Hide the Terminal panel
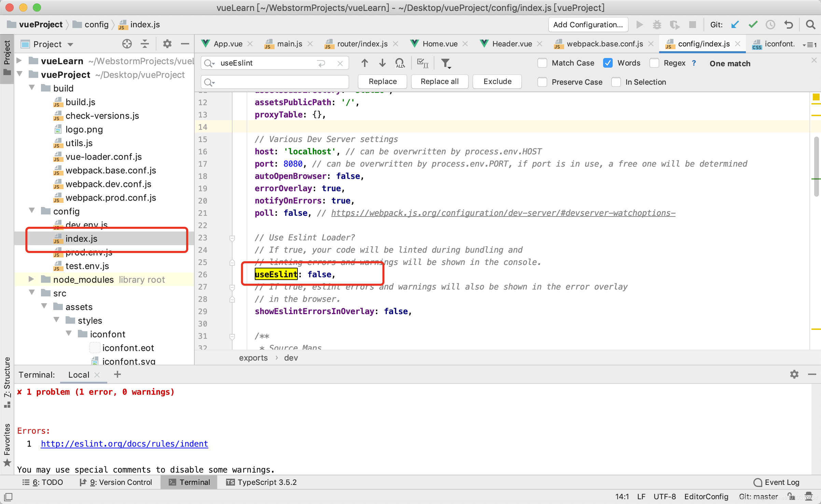Viewport: 821px width, 504px height. 812,374
